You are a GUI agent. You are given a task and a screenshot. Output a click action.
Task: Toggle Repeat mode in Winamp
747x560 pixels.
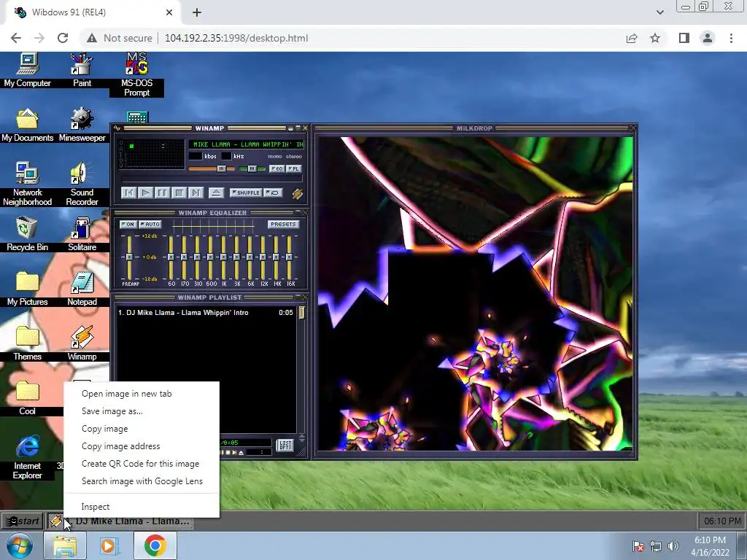click(273, 192)
